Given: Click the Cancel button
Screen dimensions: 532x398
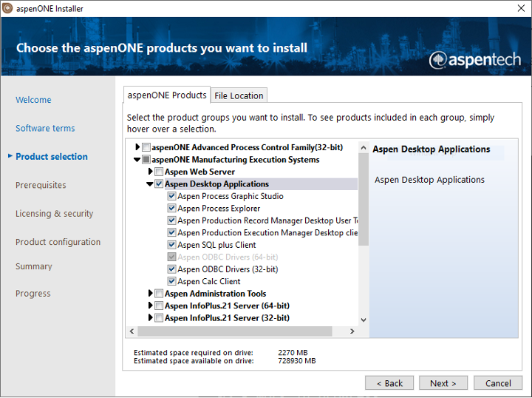Looking at the screenshot, I should [x=498, y=383].
